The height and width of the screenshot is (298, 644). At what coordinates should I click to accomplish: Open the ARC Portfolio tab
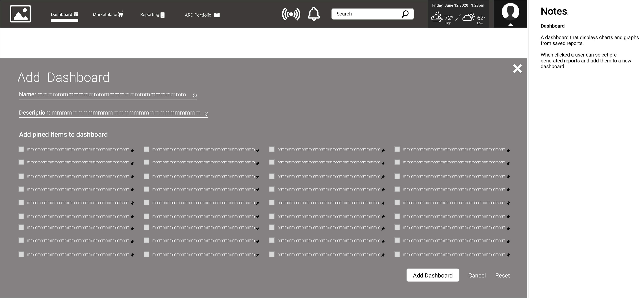(202, 15)
